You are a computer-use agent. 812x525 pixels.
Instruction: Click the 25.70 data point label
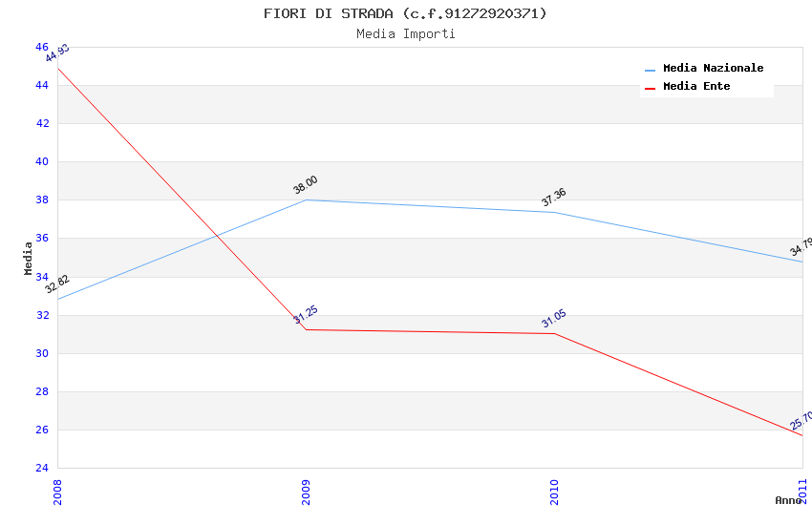click(x=801, y=421)
